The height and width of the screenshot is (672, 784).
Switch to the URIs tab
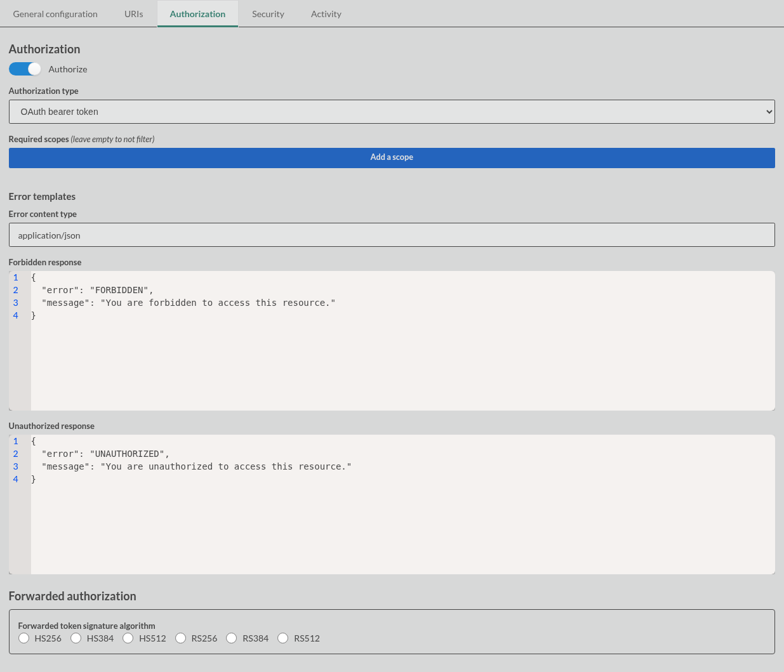point(134,14)
